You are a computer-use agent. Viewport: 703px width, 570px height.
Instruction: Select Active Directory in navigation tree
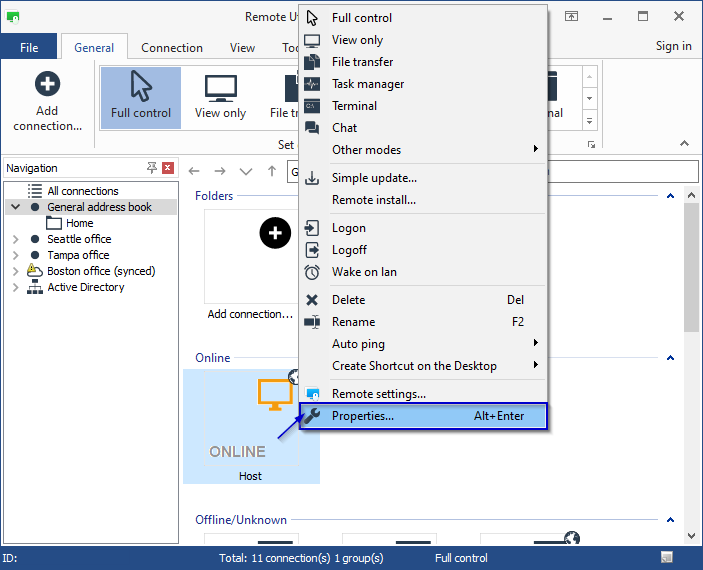tap(86, 287)
